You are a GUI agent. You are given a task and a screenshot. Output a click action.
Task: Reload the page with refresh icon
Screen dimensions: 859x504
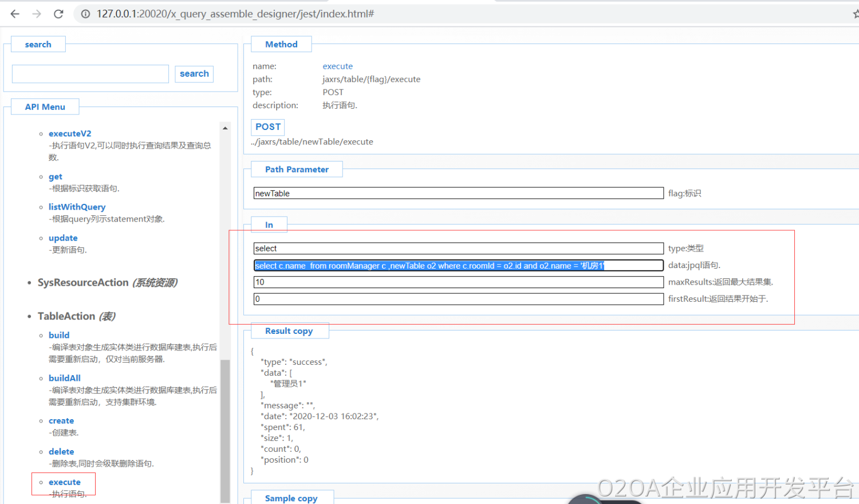(x=58, y=14)
